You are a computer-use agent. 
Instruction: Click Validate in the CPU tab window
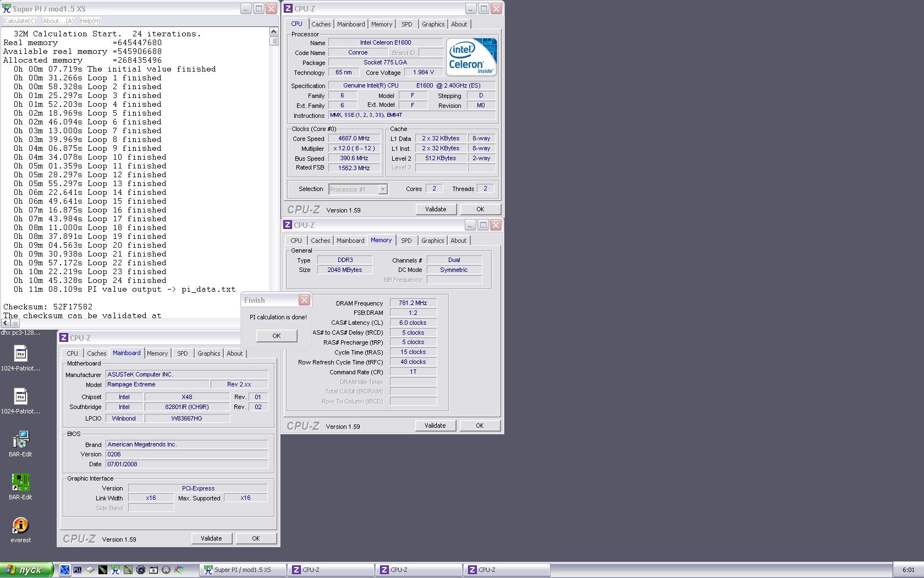(436, 209)
